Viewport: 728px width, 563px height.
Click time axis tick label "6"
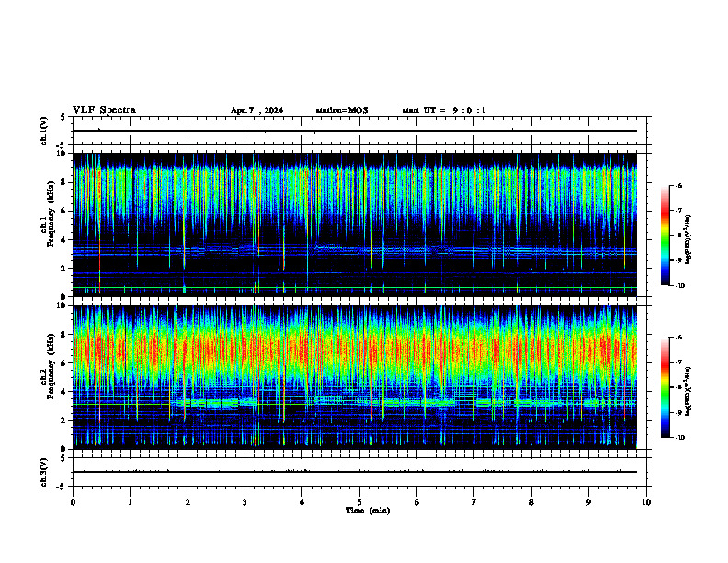pyautogui.click(x=416, y=502)
